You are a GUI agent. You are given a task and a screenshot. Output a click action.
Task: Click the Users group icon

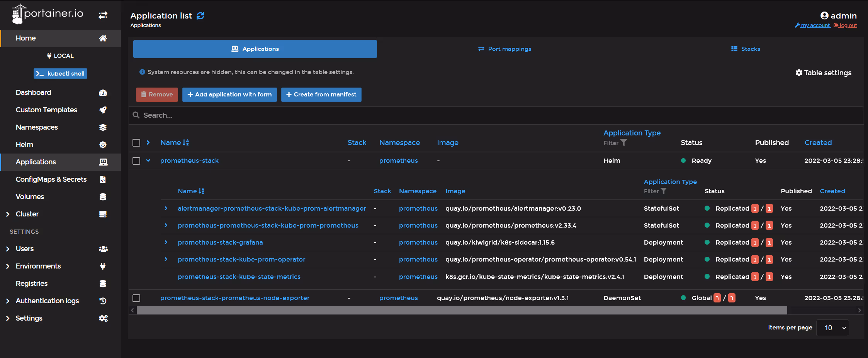pyautogui.click(x=103, y=249)
